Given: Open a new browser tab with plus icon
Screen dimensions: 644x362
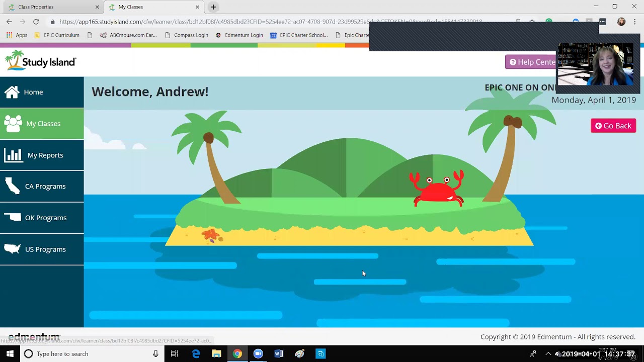Looking at the screenshot, I should 213,7.
